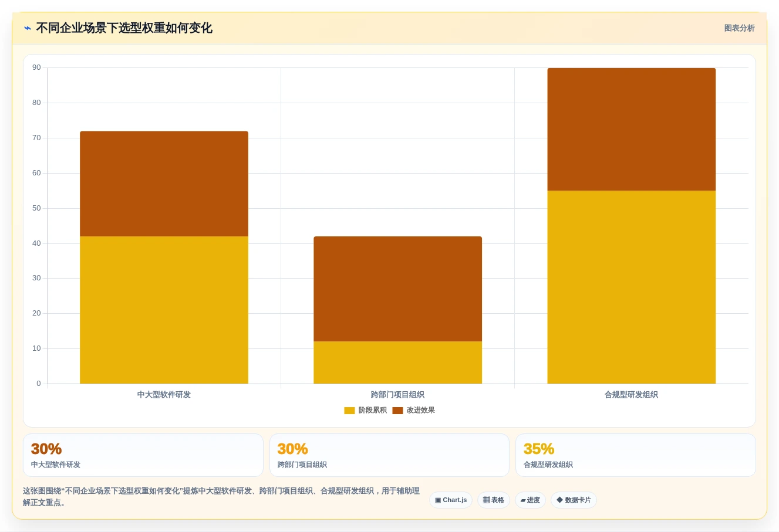Click the 改进效果 legend label text
The image size is (779, 532).
[x=421, y=411]
